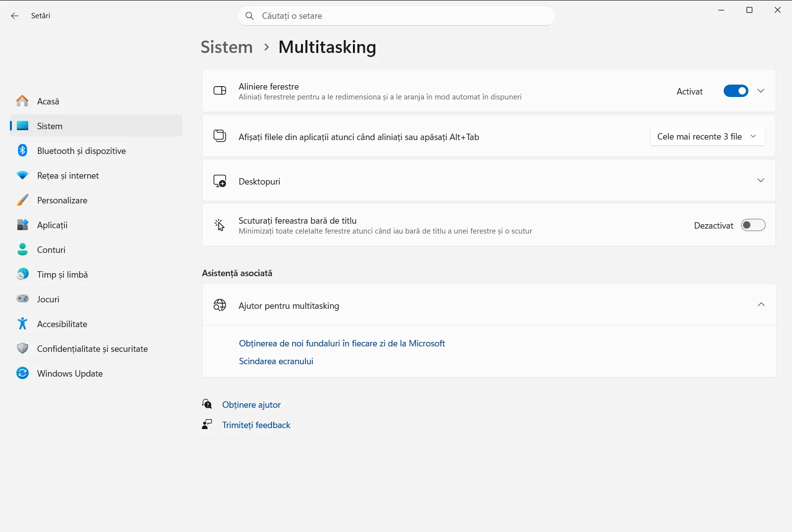Click the feedback person icon
This screenshot has height=532, width=792.
207,425
